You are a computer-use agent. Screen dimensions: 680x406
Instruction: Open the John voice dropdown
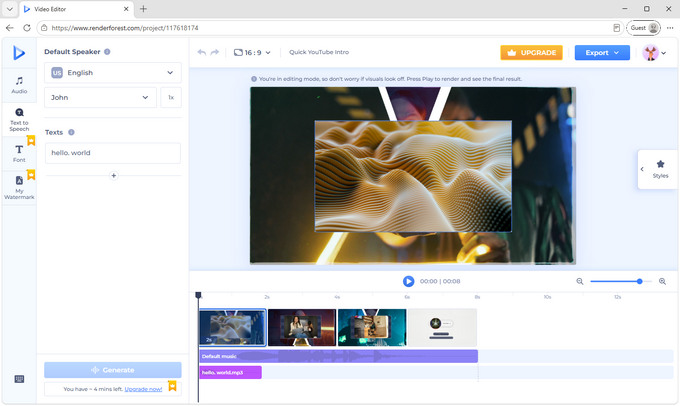100,98
